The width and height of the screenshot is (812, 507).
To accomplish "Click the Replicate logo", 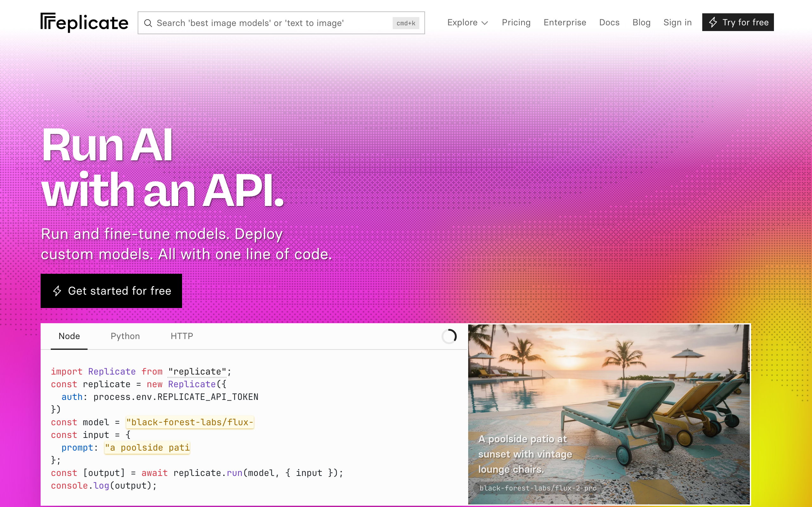I will pos(84,22).
